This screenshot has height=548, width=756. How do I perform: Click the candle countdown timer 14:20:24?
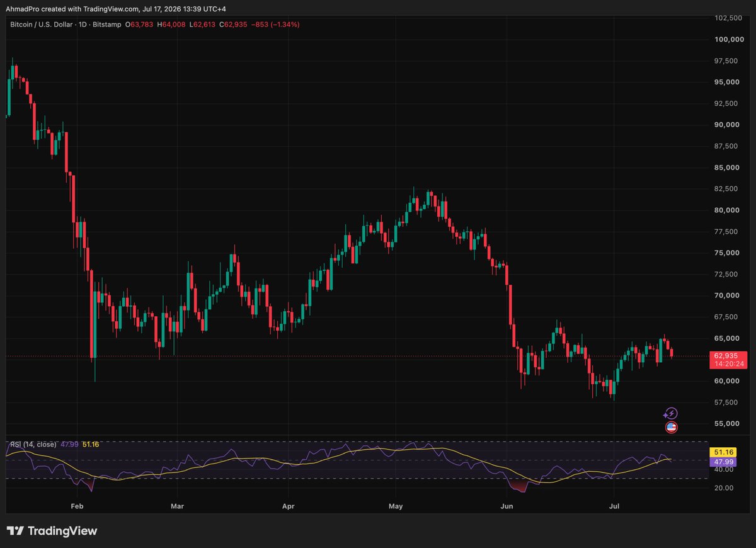click(729, 364)
